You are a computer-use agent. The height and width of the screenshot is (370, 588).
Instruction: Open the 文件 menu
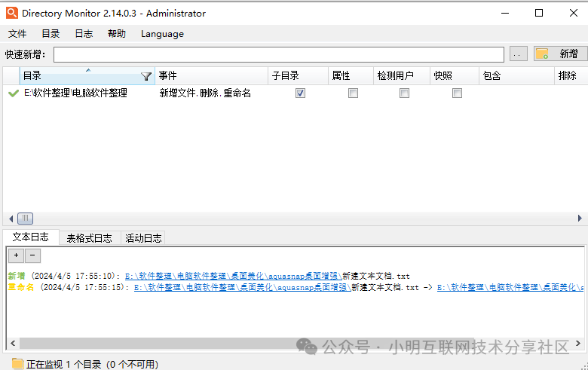click(17, 34)
